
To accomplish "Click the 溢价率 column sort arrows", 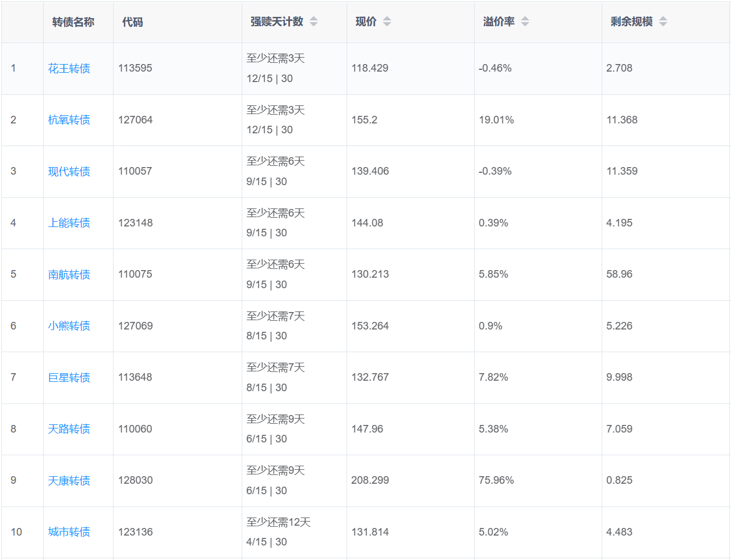I will [525, 22].
